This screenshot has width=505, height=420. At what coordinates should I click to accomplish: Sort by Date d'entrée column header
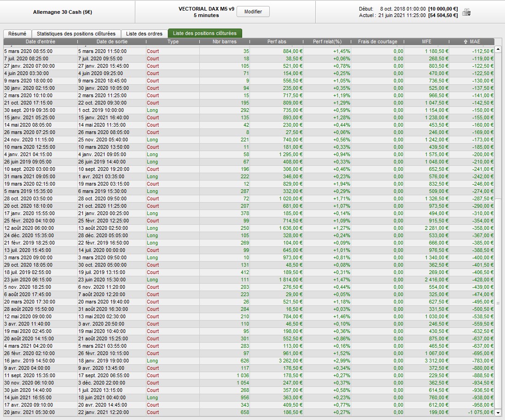coord(40,42)
